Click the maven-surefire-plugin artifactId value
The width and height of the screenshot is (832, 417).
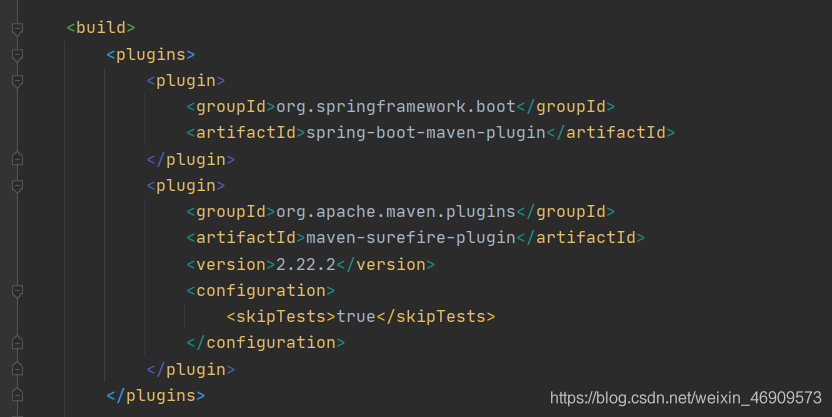(411, 238)
